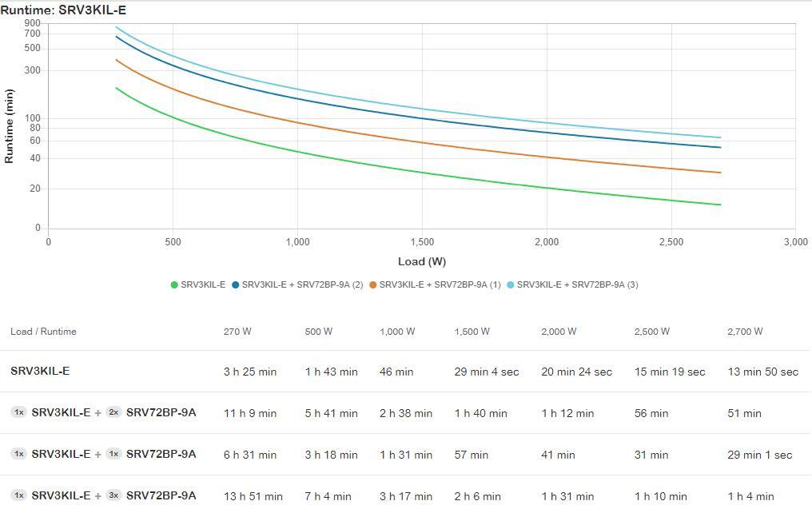Viewport: 812px width, 505px height.
Task: Click the first 1x badge in the 2x row
Action: (18, 412)
